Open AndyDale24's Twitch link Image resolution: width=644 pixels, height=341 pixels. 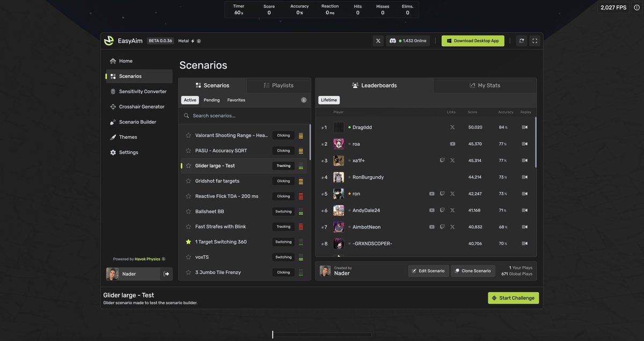coord(442,210)
